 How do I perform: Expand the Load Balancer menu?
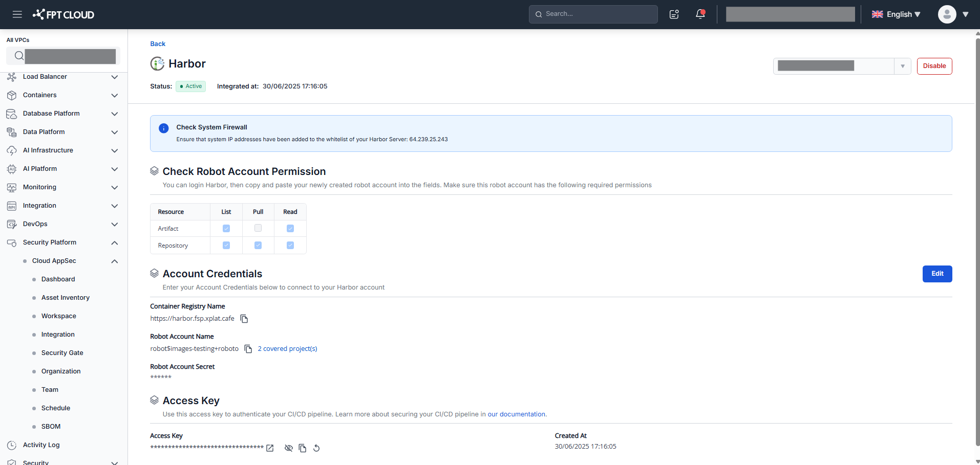pyautogui.click(x=115, y=77)
